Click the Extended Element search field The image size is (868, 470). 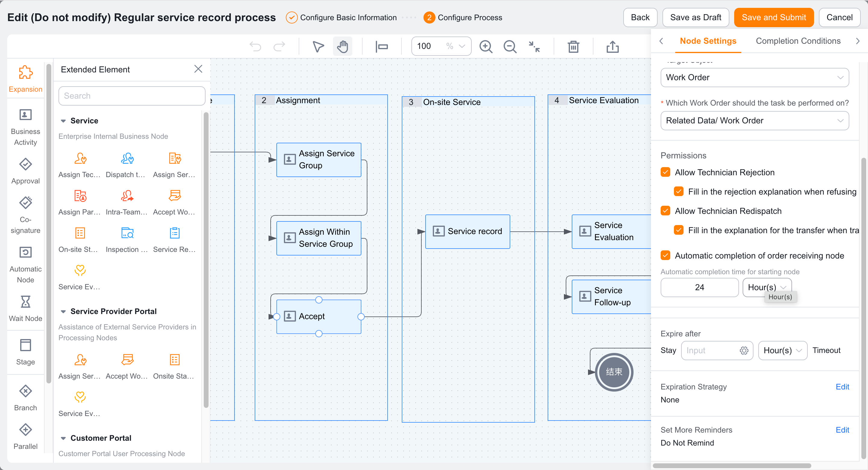pos(132,96)
